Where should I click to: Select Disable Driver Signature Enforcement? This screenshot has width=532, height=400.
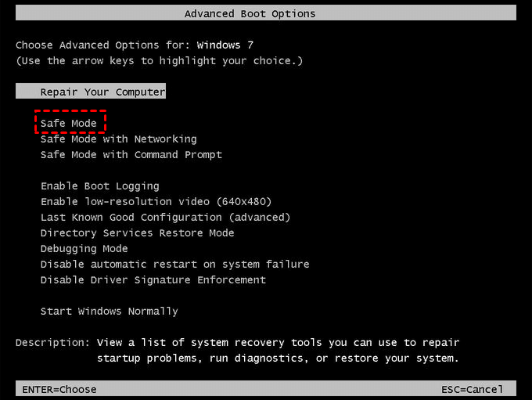pos(153,280)
